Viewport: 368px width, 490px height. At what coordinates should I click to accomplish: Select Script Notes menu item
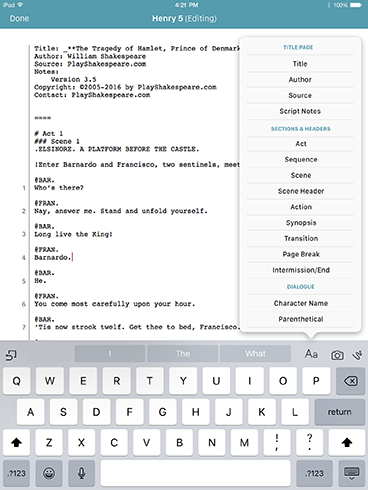pos(300,111)
